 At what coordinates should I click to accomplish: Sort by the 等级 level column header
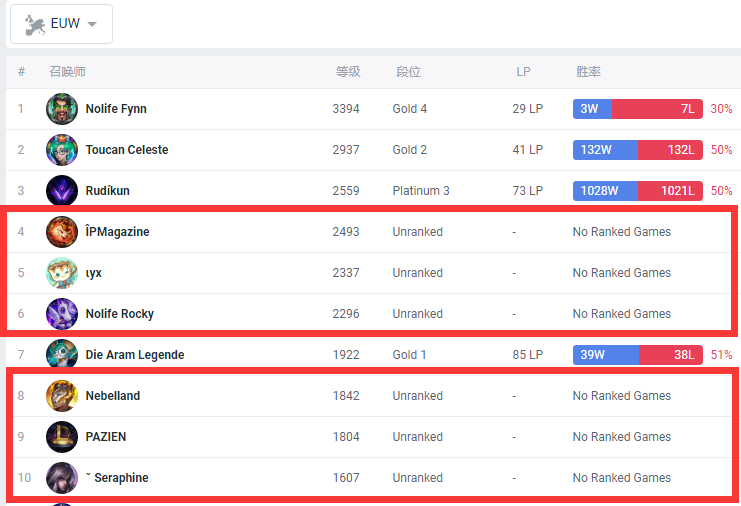(347, 72)
